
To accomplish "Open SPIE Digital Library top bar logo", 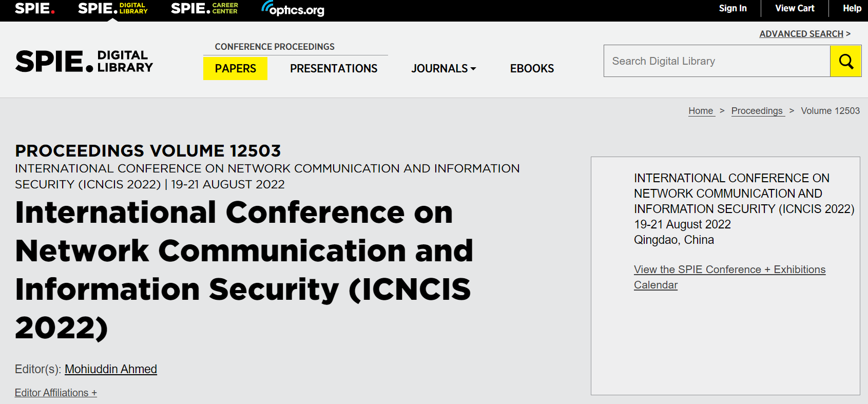I will (113, 8).
